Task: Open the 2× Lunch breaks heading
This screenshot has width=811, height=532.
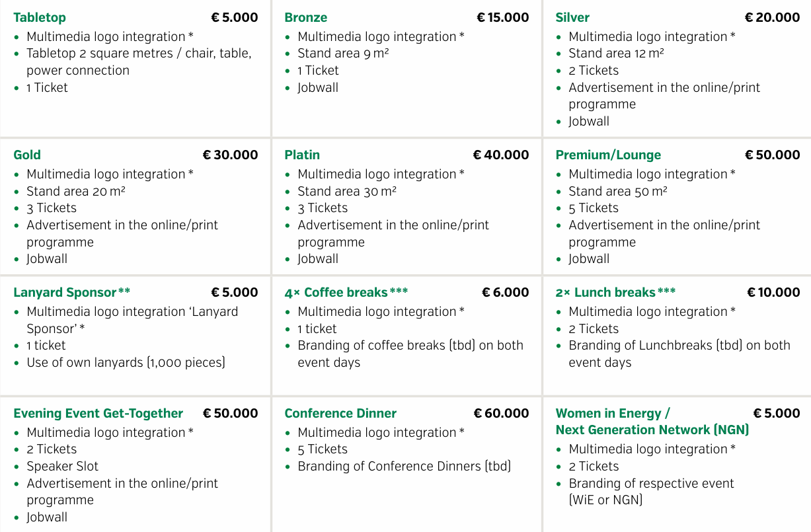Action: coord(615,293)
